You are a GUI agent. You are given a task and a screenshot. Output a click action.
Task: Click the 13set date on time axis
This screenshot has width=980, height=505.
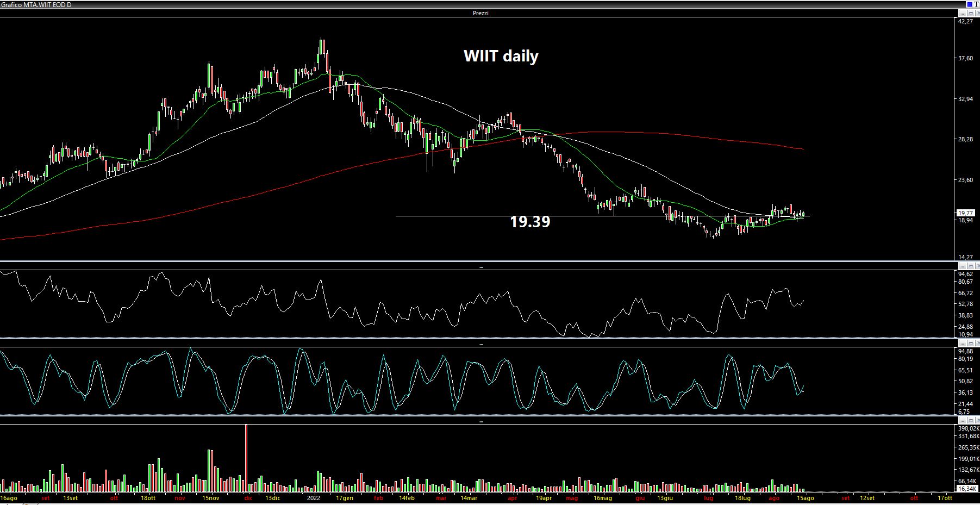coord(70,498)
